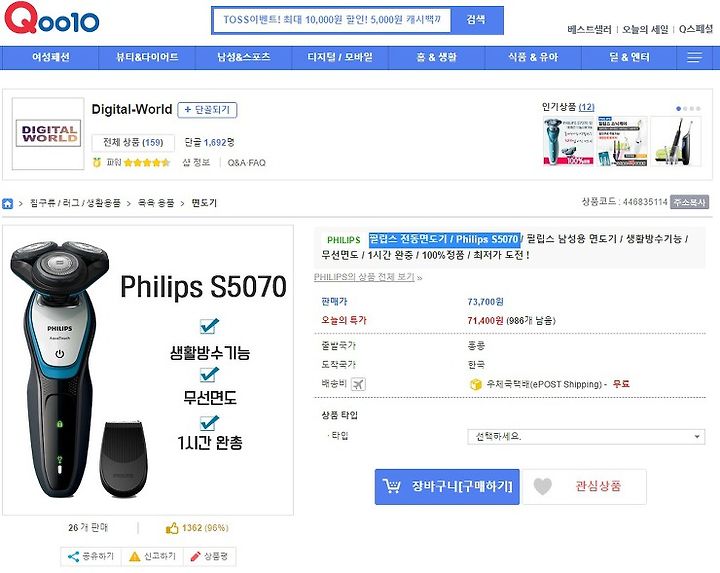Expand the 침구류/러그/생활용품 breadcrumb category
The height and width of the screenshot is (573, 720).
pos(75,203)
